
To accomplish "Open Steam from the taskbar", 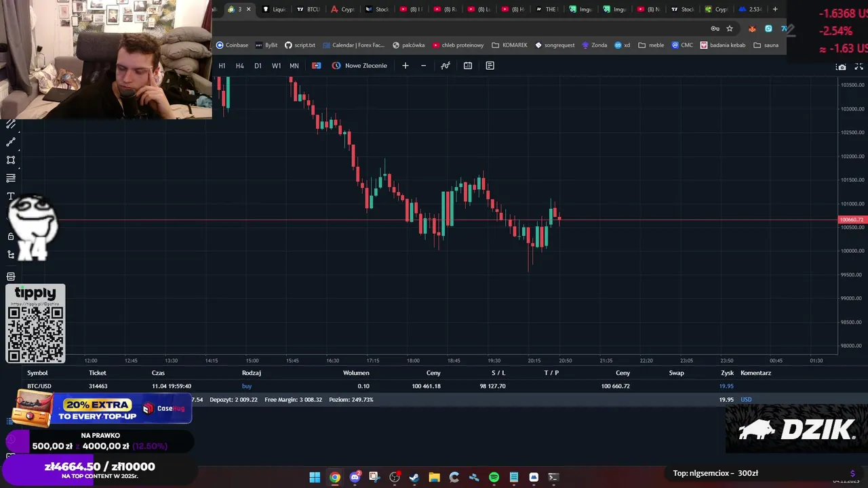I will 414,477.
